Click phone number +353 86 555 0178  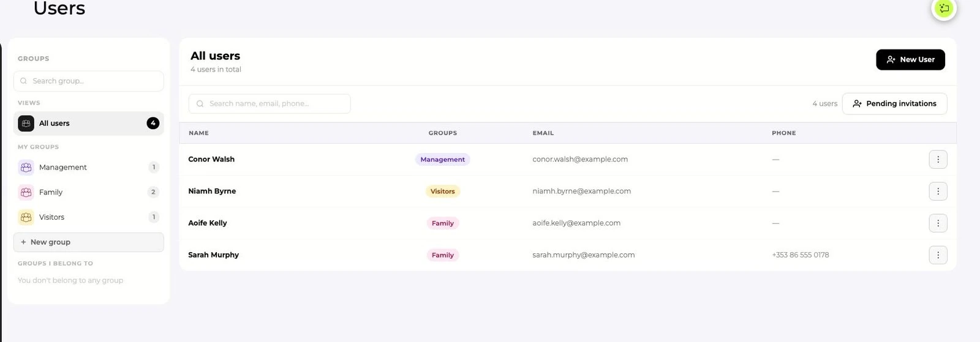(800, 255)
